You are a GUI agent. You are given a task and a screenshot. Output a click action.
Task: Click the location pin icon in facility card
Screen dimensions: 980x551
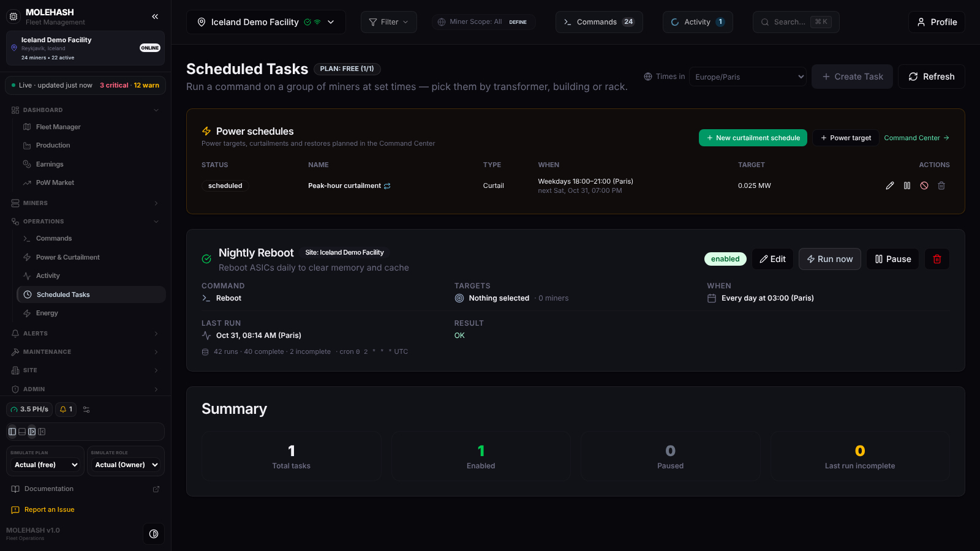pyautogui.click(x=14, y=48)
